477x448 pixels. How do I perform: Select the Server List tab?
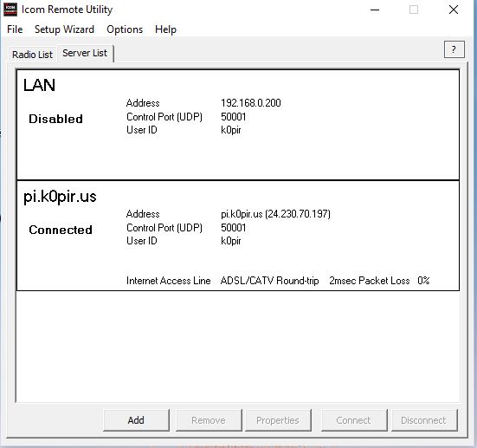(85, 54)
